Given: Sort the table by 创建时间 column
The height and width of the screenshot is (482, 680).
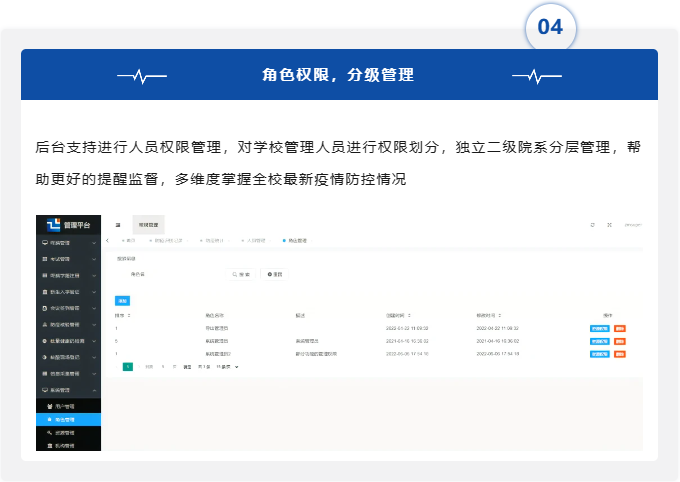Looking at the screenshot, I should coord(401,315).
